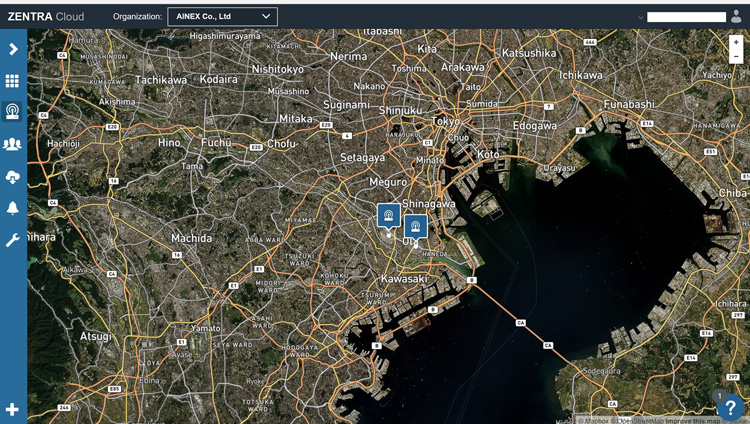Click the Atsugi label on the map
The image size is (750, 424).
96,336
